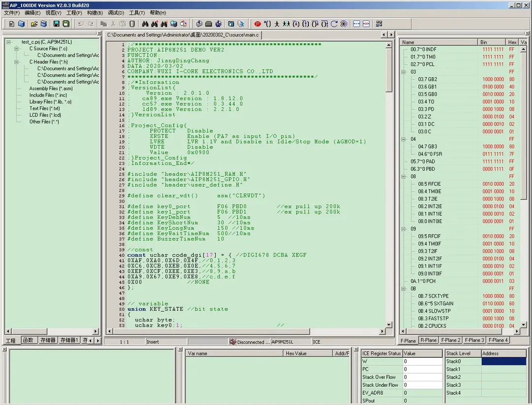Switch to the 存储器 tab
532x405 pixels.
(48, 340)
